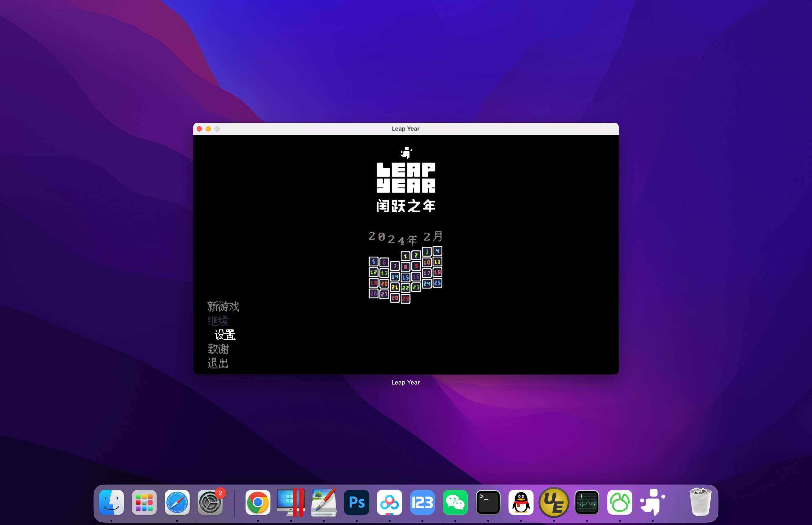The height and width of the screenshot is (525, 812).
Task: Click the Leap Year window title bar text
Action: coord(406,129)
